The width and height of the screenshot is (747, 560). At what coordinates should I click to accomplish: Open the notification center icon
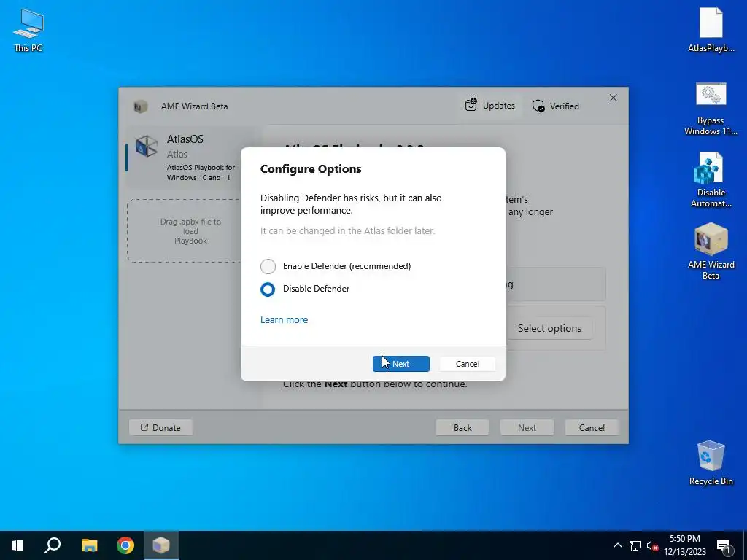724,547
